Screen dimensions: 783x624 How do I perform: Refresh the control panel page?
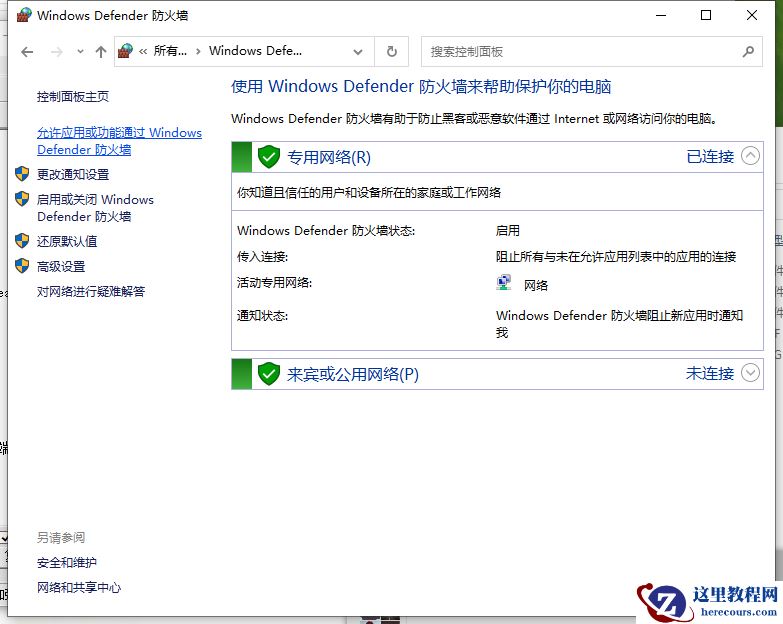pos(392,51)
